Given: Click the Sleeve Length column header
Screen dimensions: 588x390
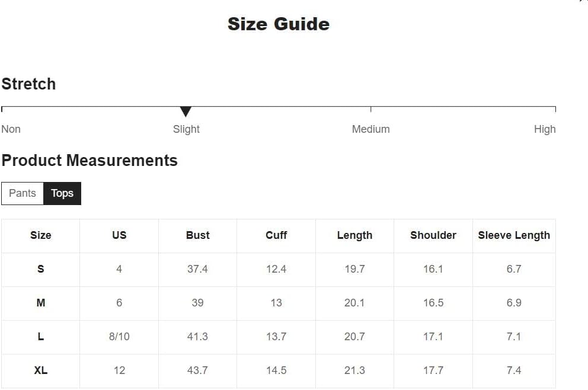Looking at the screenshot, I should [514, 235].
